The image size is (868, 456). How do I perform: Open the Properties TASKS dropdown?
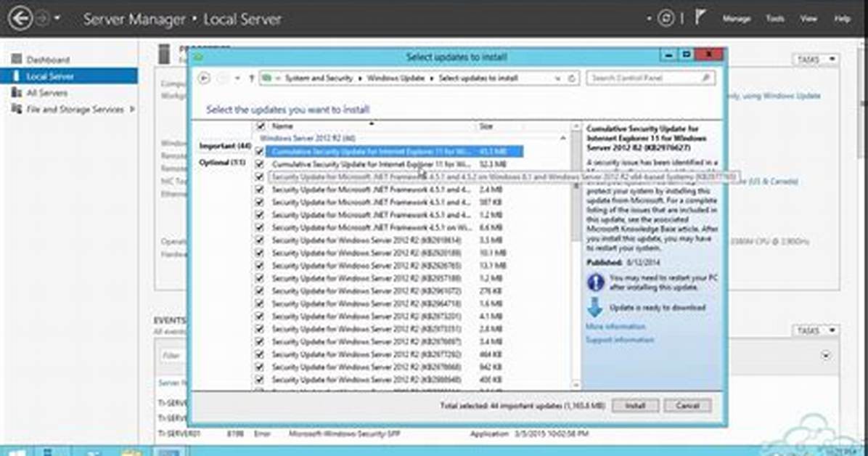[816, 59]
